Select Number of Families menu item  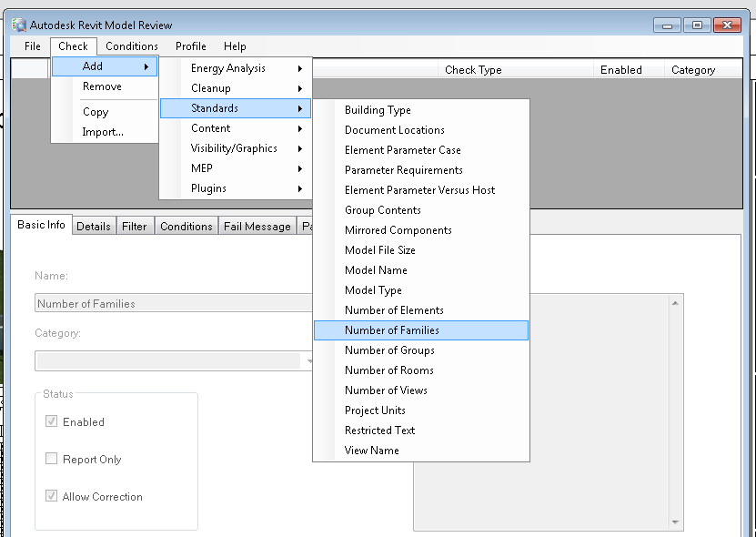pos(421,330)
